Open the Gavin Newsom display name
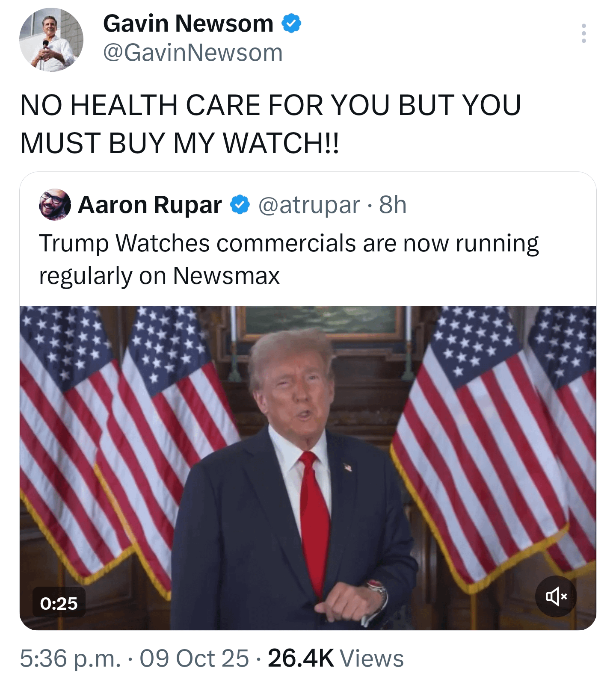This screenshot has width=616, height=676. click(188, 24)
